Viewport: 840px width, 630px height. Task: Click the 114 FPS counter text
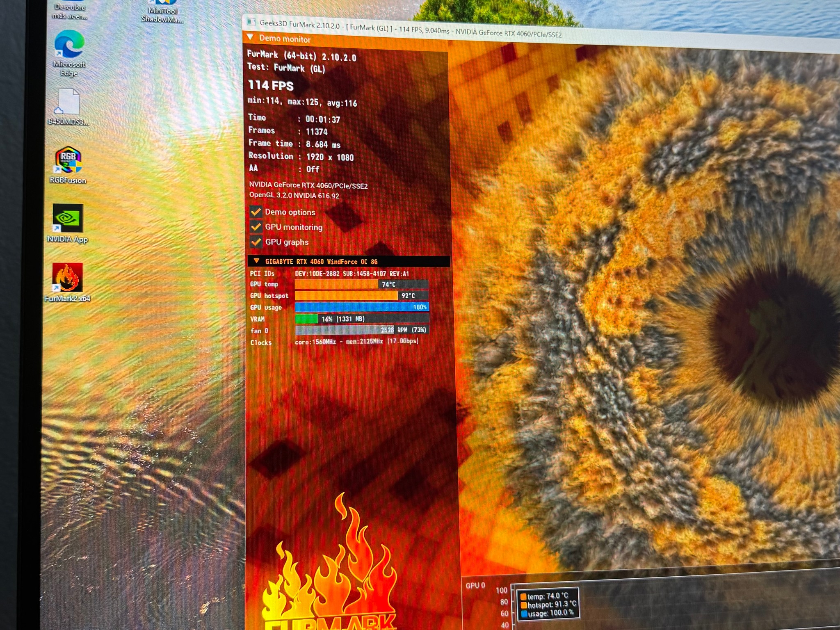point(271,85)
